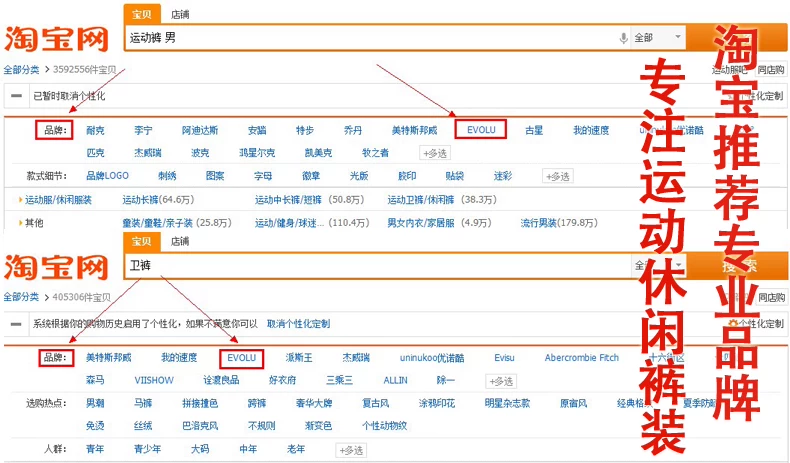This screenshot has height=463, width=790.
Task: Click 全部分类 beside 3592556件宝贝
Action: 21,70
